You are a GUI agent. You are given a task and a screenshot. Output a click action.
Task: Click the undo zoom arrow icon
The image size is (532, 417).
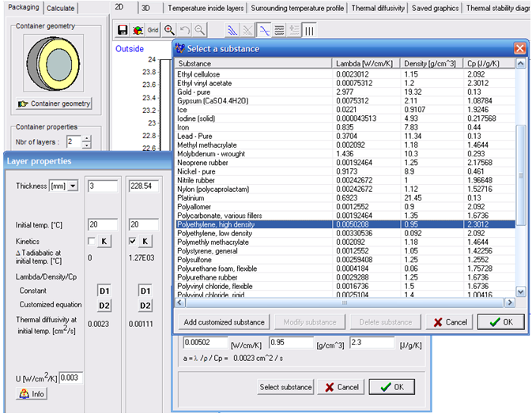point(184,31)
